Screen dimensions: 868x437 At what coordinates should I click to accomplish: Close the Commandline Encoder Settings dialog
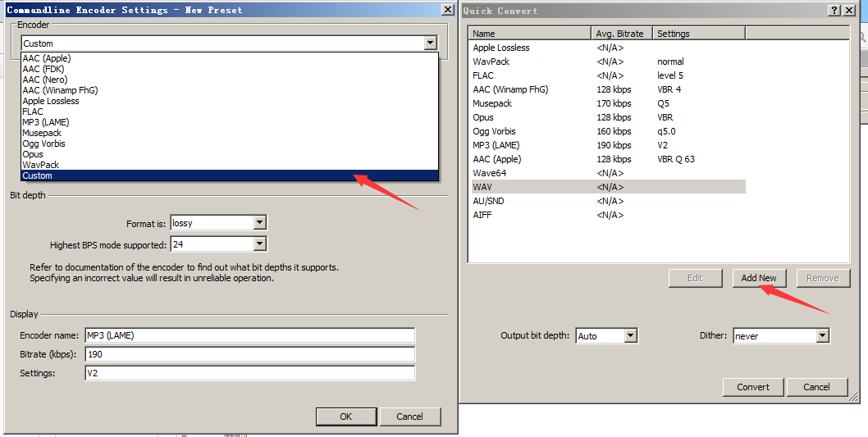448,9
